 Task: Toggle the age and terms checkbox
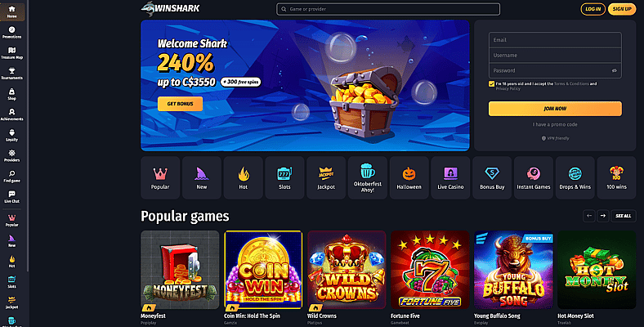(491, 84)
